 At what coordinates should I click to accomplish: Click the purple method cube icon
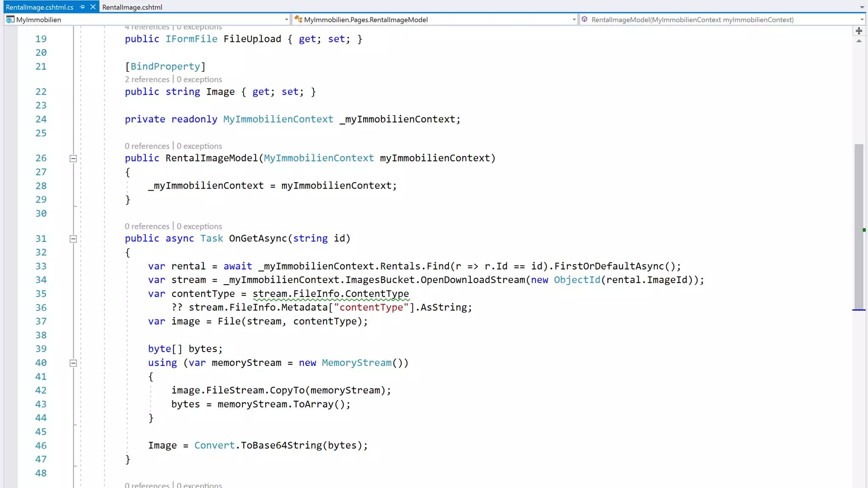pos(584,19)
